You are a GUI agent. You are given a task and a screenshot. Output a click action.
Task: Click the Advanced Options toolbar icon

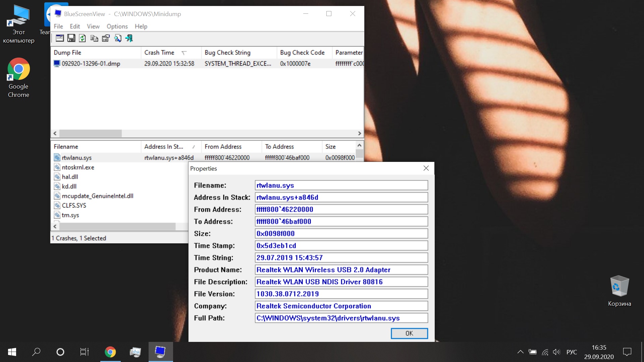[60, 38]
